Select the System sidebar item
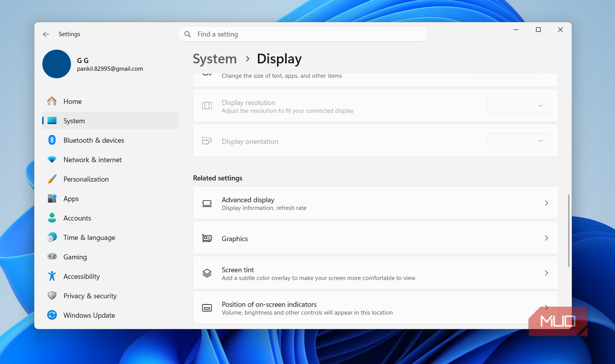Image resolution: width=615 pixels, height=364 pixels. tap(110, 120)
